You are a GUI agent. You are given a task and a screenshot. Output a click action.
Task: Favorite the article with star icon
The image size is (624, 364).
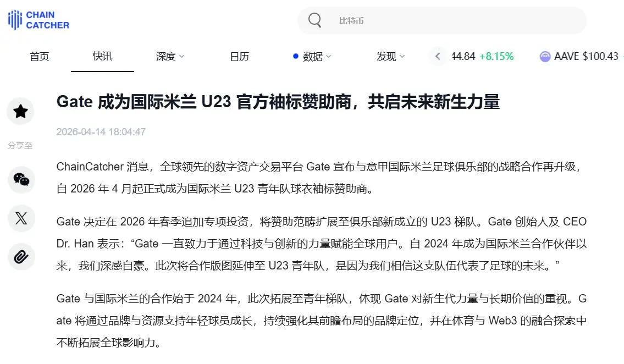(x=20, y=111)
